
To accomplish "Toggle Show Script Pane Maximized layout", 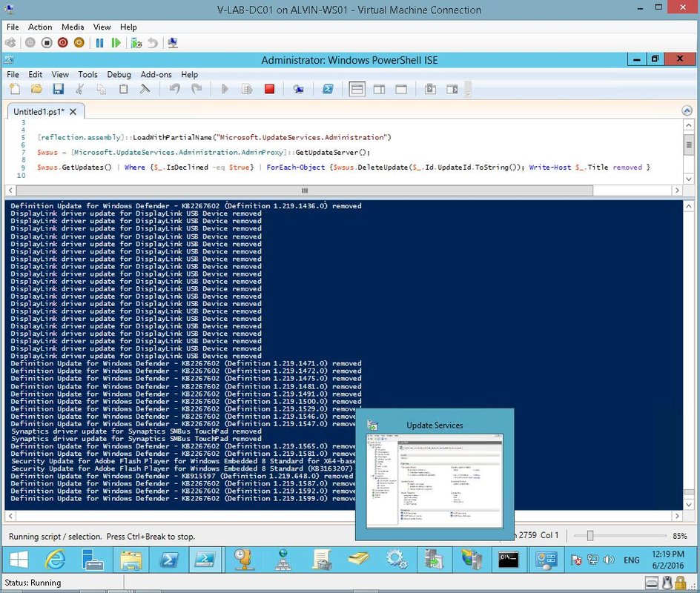I will 401,90.
